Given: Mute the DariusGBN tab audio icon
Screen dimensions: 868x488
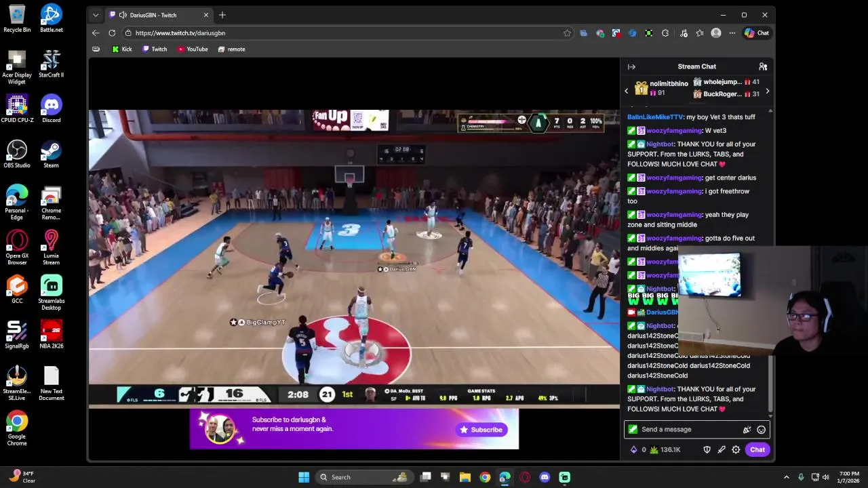Looking at the screenshot, I should [123, 15].
